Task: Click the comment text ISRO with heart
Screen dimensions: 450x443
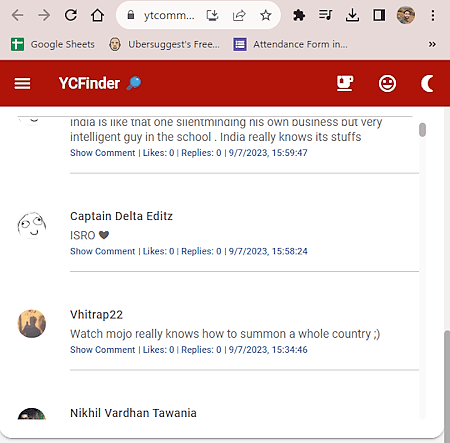Action: pos(89,235)
